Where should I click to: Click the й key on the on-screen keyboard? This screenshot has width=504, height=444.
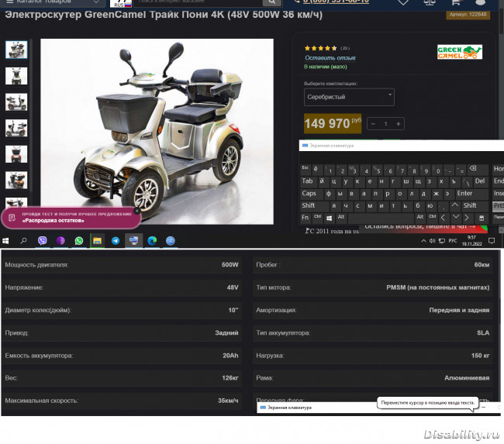pyautogui.click(x=322, y=181)
